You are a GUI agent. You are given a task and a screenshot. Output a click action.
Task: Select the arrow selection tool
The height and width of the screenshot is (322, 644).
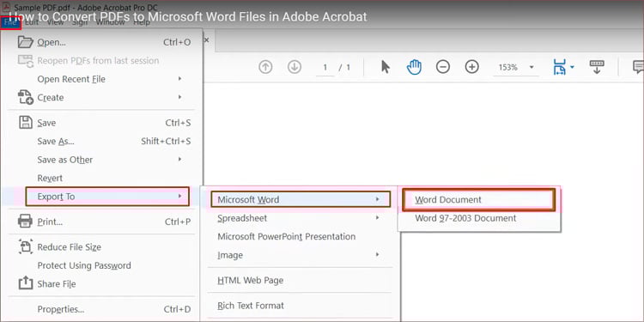point(385,66)
